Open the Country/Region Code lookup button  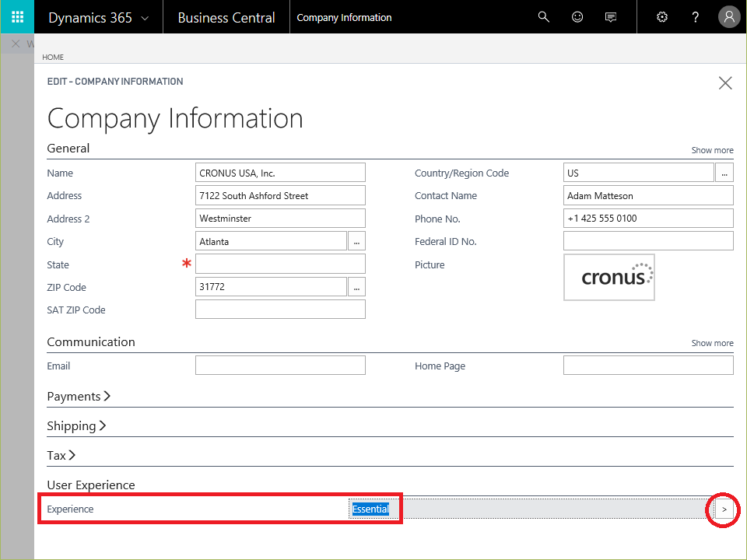(724, 173)
